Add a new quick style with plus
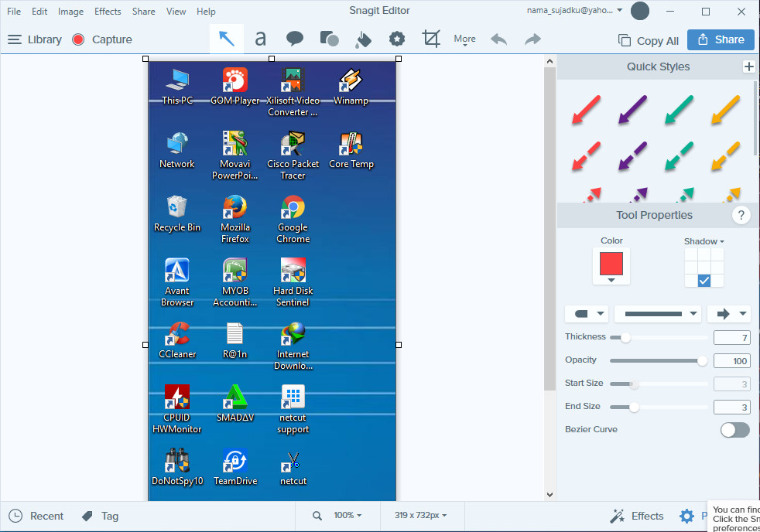 [749, 66]
